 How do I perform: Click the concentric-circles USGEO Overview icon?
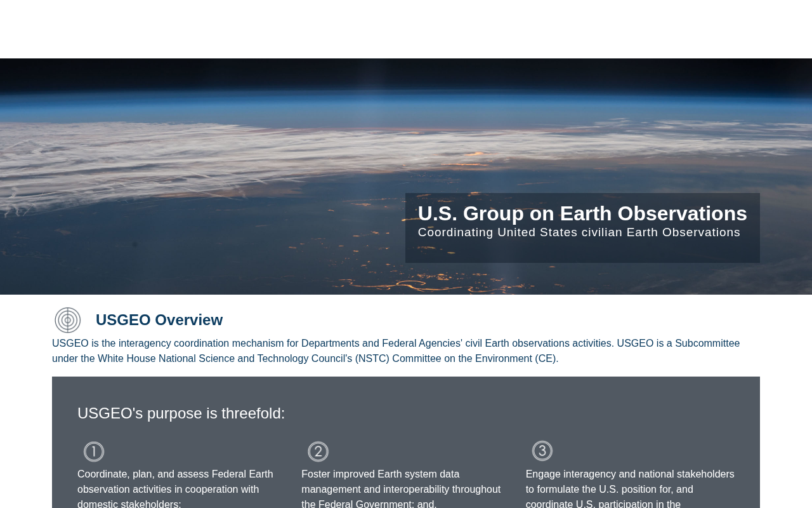pos(68,320)
